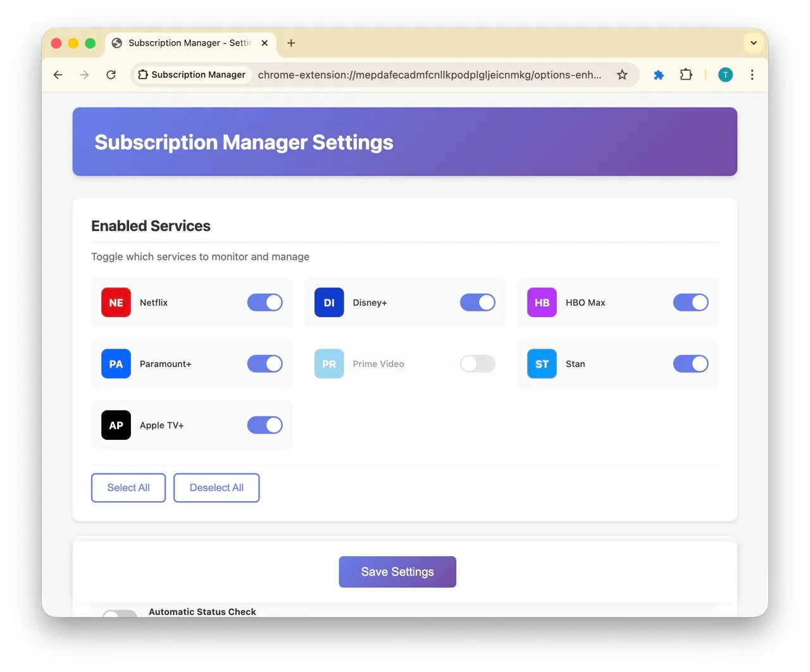The width and height of the screenshot is (810, 672).
Task: Click the Paramount+ PA icon
Action: 116,364
